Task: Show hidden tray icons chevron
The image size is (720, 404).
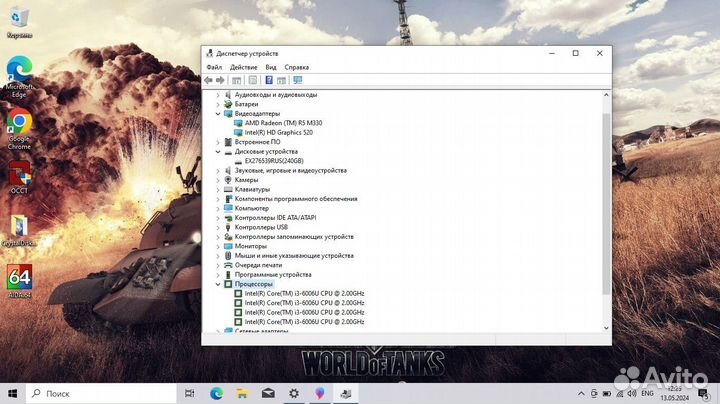Action: pyautogui.click(x=581, y=394)
